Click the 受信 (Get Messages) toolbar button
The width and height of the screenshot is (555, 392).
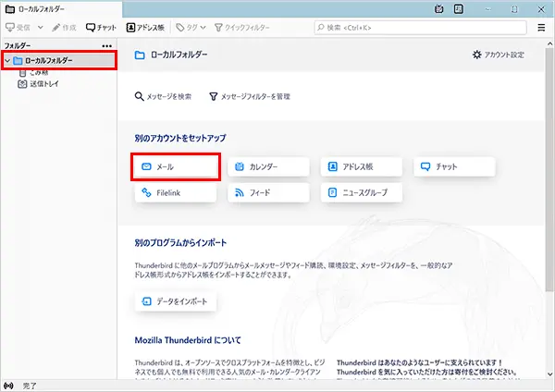[x=18, y=28]
